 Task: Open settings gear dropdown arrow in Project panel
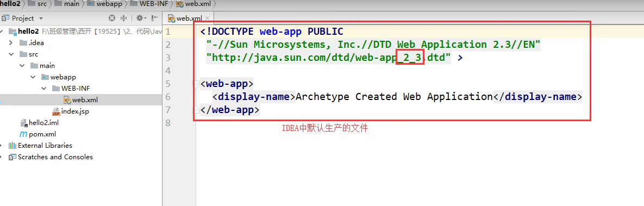(145, 18)
